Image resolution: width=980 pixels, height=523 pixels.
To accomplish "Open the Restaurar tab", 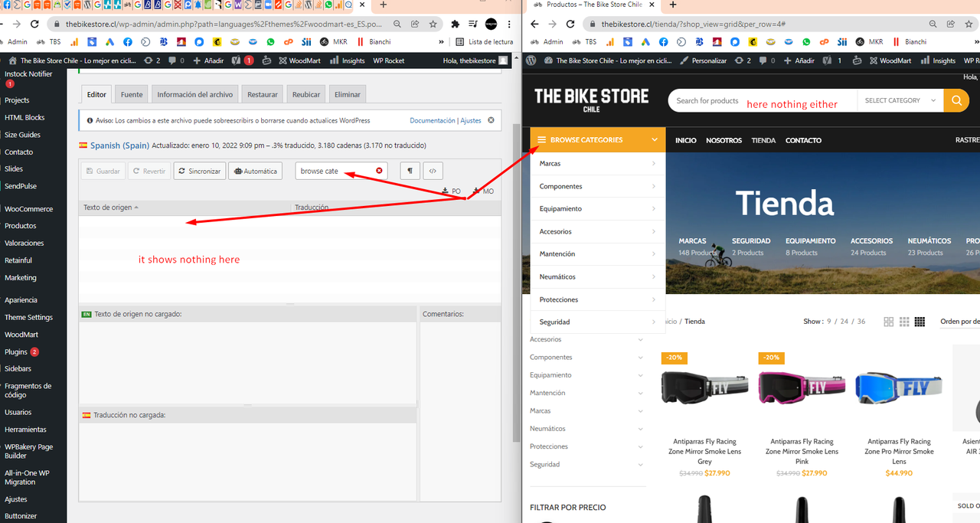I will click(263, 94).
